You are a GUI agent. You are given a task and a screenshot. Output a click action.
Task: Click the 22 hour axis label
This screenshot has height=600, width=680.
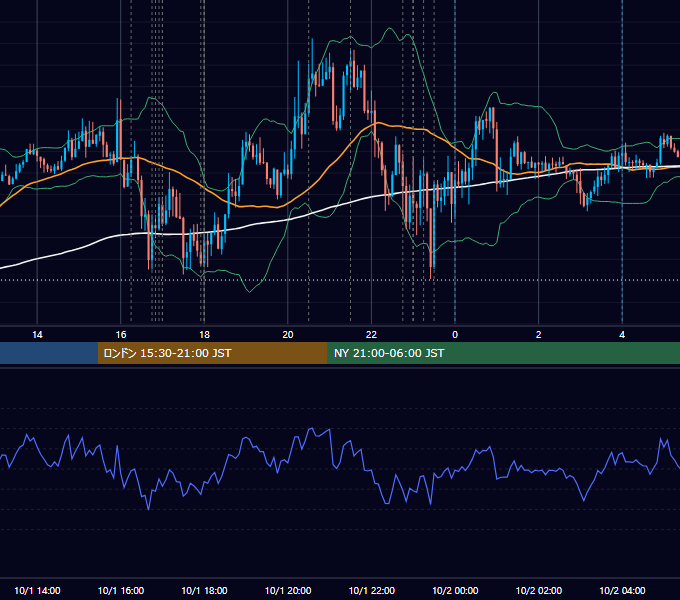(371, 335)
